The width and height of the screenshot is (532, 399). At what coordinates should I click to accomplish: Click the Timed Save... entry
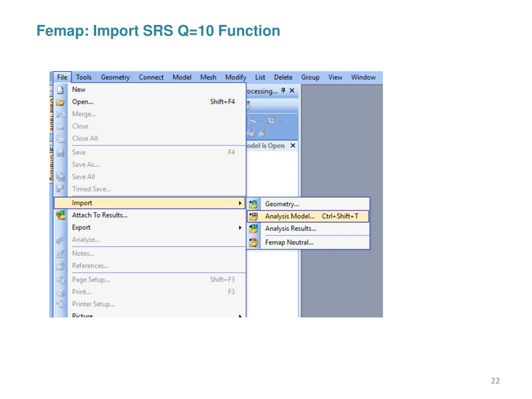point(150,189)
